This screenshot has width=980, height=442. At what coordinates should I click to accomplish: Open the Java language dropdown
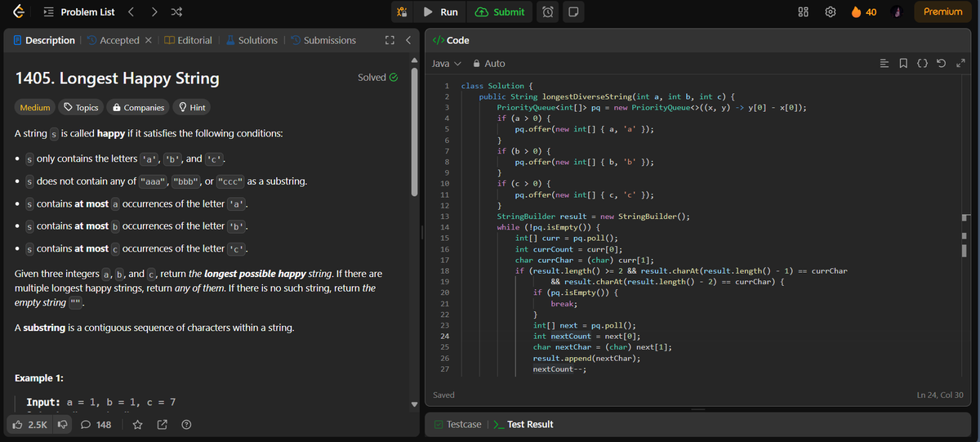[x=445, y=64]
